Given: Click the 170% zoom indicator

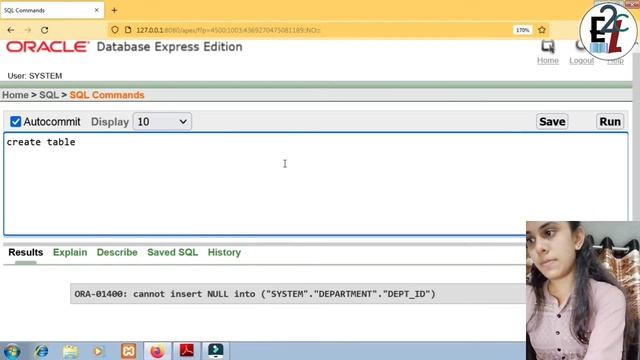Looking at the screenshot, I should [522, 30].
